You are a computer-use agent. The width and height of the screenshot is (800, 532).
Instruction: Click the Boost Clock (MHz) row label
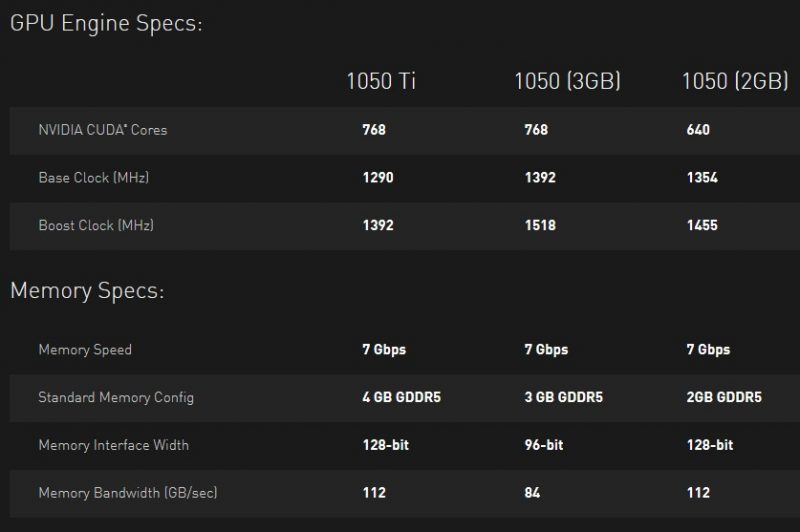96,225
